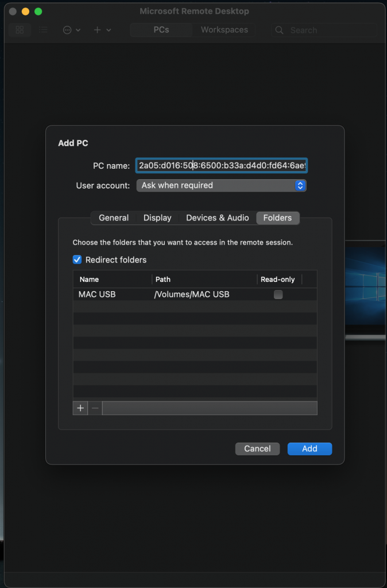Uncheck the Redirect folders checkbox
The width and height of the screenshot is (387, 588).
point(78,260)
